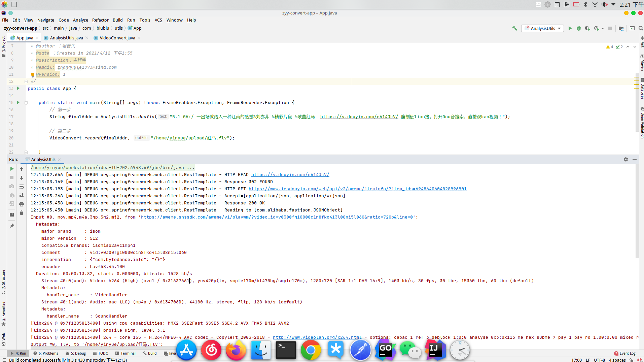This screenshot has width=644, height=362.
Task: Open the VCS menu
Action: point(158,20)
